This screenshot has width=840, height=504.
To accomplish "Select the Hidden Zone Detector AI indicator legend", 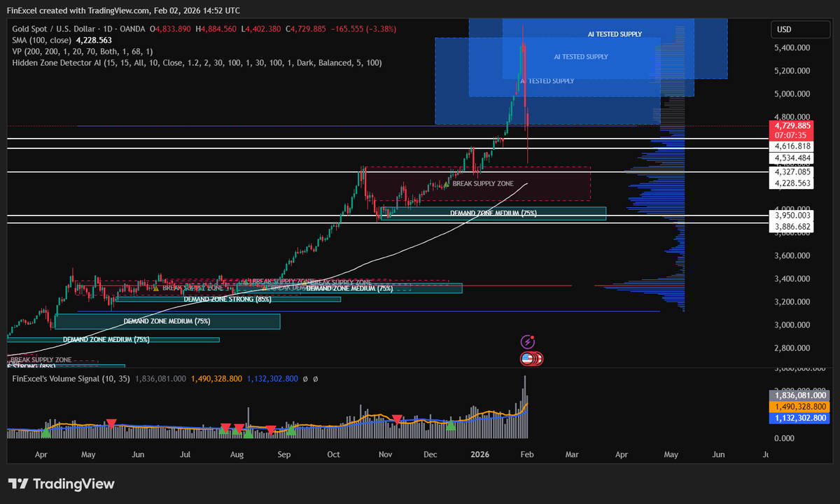I will tap(197, 62).
